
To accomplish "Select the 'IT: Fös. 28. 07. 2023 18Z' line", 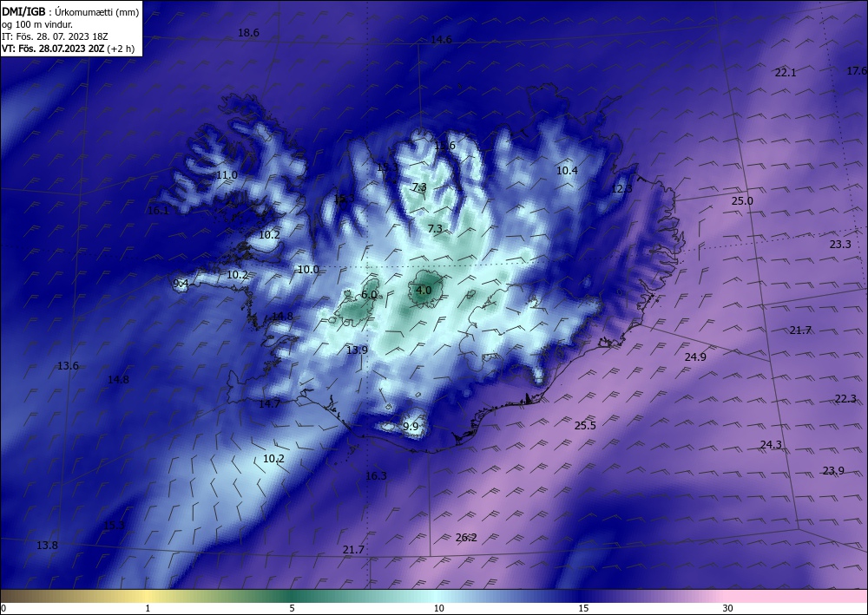I will (x=55, y=36).
